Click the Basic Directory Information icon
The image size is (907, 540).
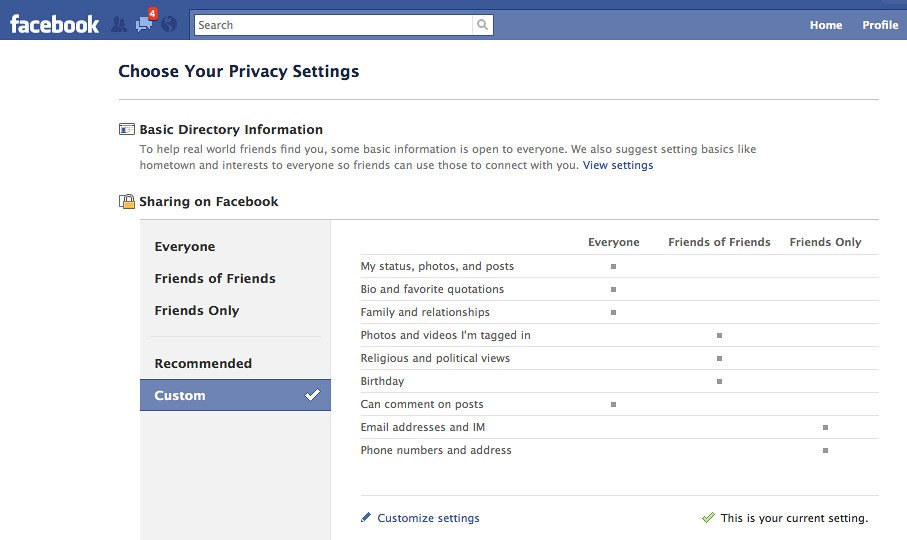[x=127, y=129]
